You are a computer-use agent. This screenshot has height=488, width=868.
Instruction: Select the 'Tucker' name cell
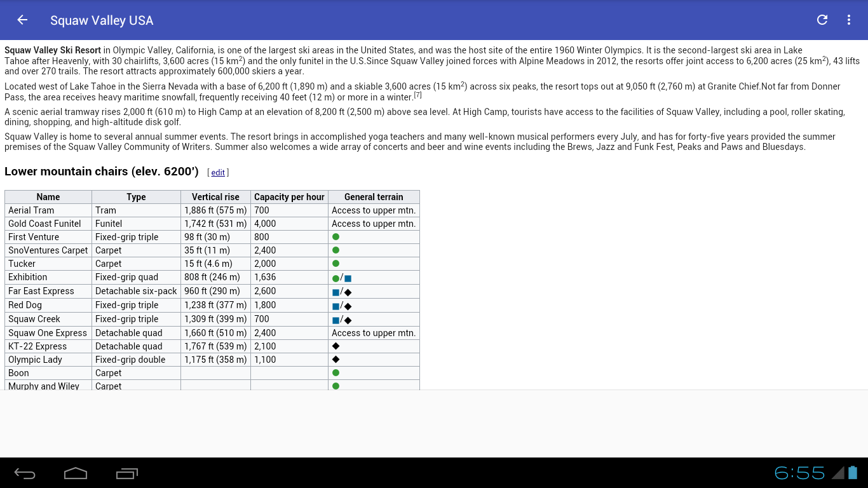(x=48, y=264)
